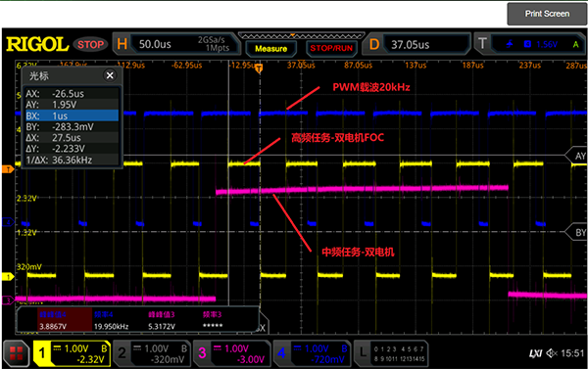
Task: Select the 峰峰值3 measurement 5.3172V
Action: click(x=162, y=320)
